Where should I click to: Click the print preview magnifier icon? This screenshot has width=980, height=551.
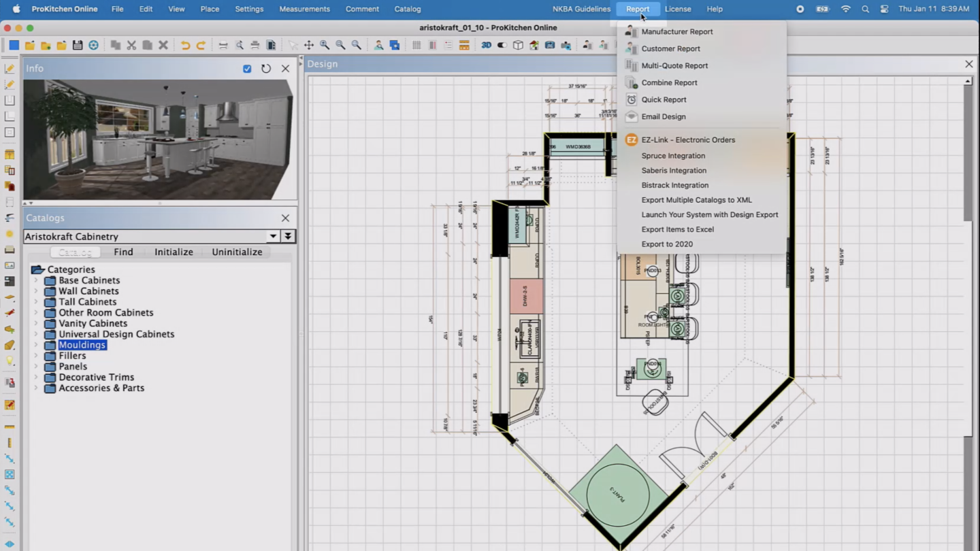[240, 45]
